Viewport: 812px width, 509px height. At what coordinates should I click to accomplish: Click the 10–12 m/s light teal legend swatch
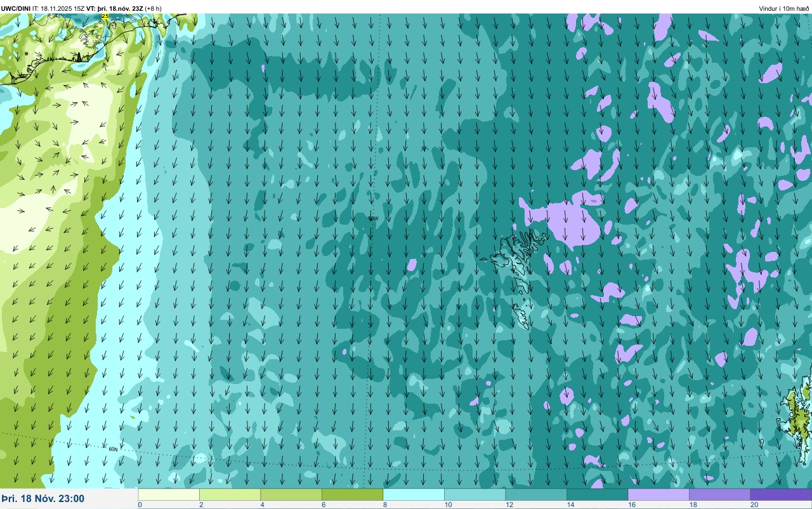click(475, 494)
